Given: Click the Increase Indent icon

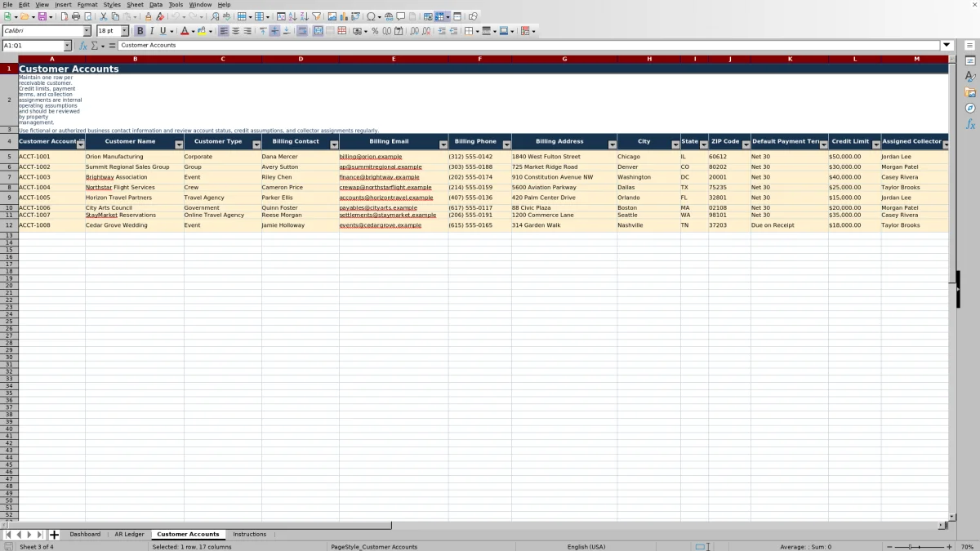Looking at the screenshot, I should pos(442,31).
